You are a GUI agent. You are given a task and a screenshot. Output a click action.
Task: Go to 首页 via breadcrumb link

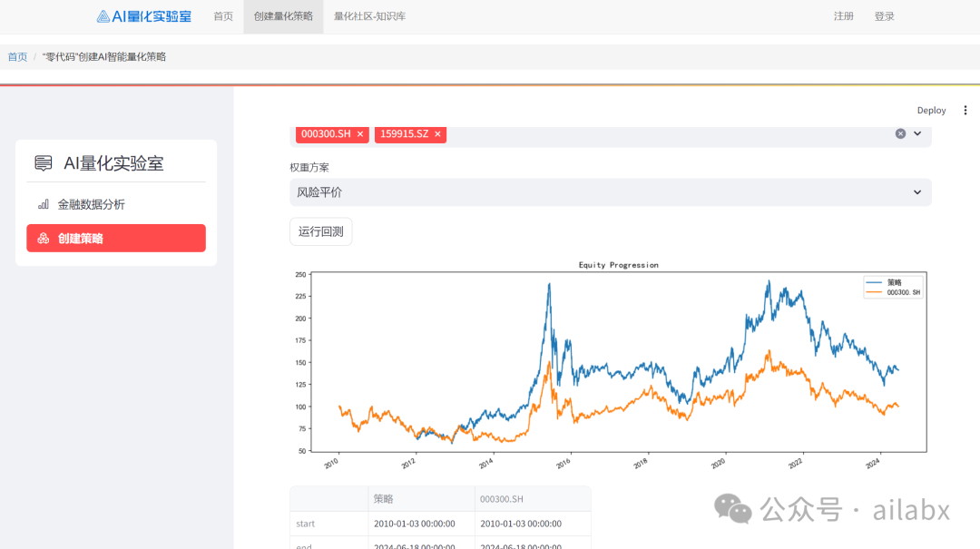pos(17,57)
